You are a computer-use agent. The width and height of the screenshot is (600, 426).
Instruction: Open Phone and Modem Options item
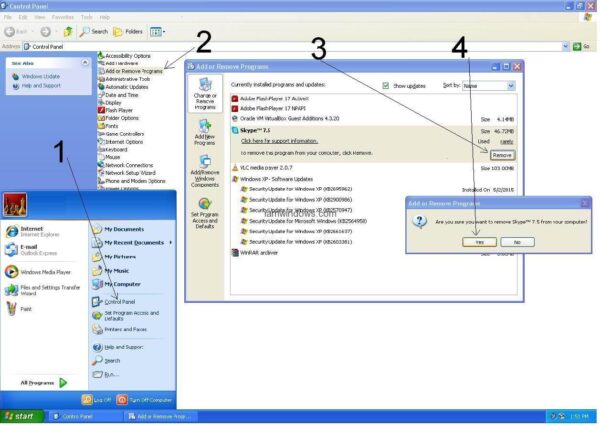[132, 181]
